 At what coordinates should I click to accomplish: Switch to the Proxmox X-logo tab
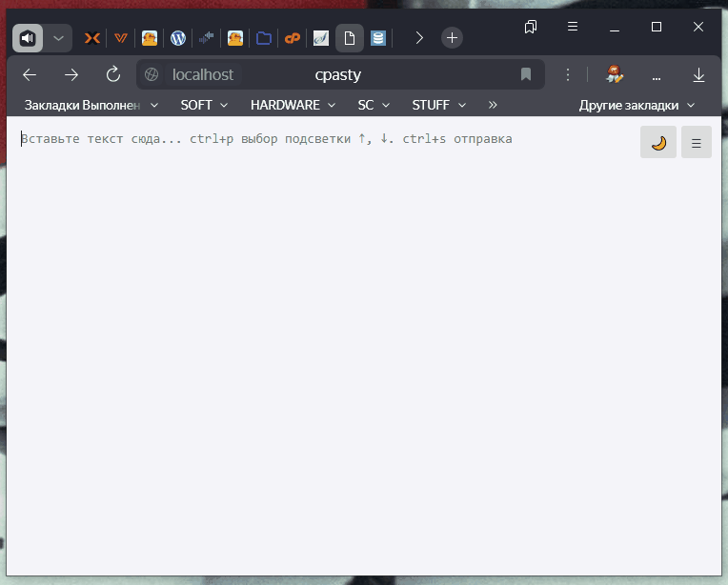(92, 38)
